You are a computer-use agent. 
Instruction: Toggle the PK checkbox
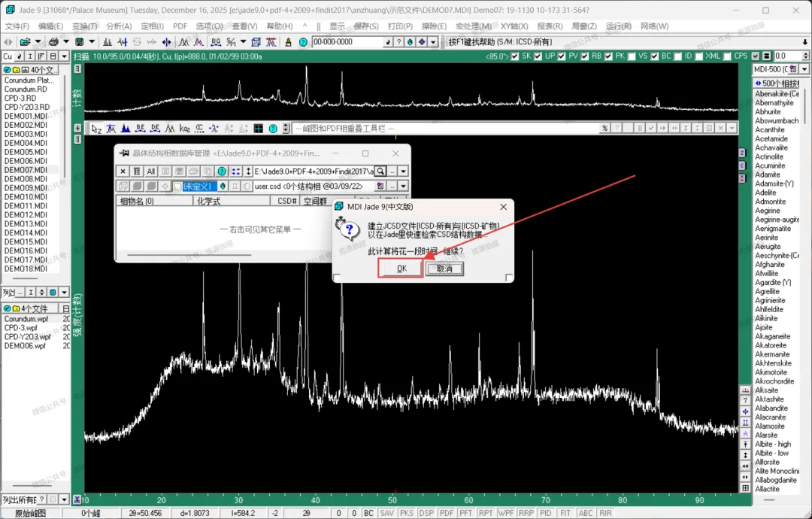tap(608, 56)
